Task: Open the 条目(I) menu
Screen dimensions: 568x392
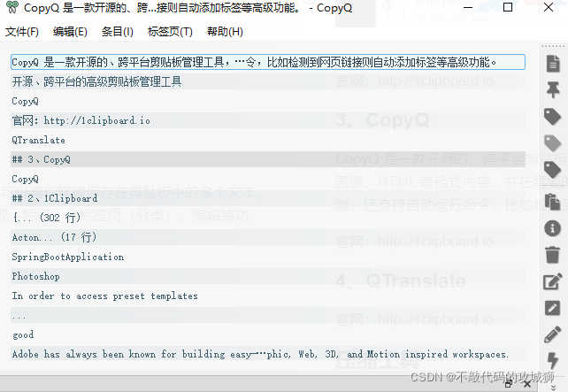Action: coord(118,32)
